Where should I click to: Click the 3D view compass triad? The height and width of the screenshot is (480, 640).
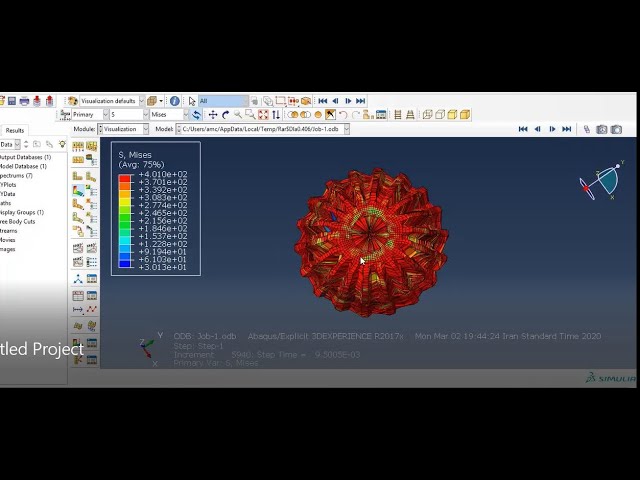pyautogui.click(x=602, y=181)
